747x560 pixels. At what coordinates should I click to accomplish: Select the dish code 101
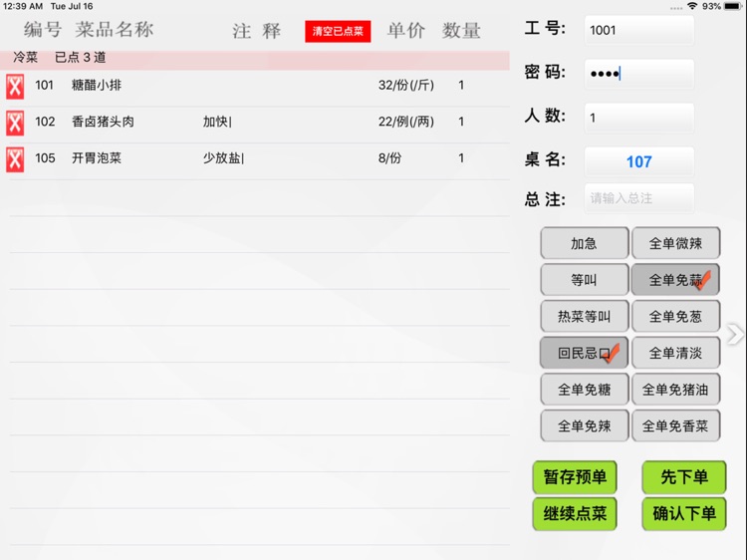pos(44,86)
